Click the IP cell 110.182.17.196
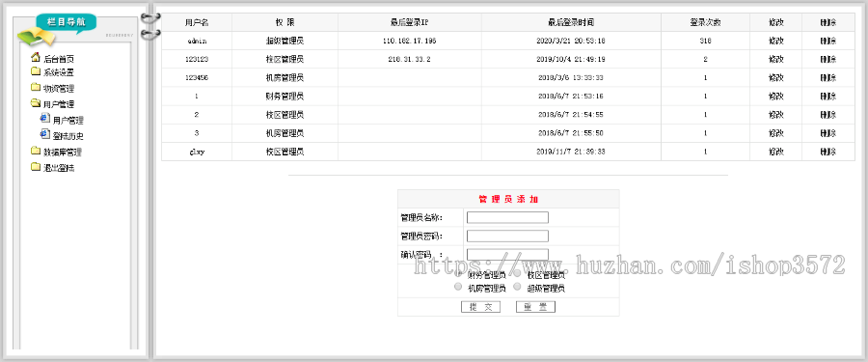The height and width of the screenshot is (362, 868). point(409,41)
